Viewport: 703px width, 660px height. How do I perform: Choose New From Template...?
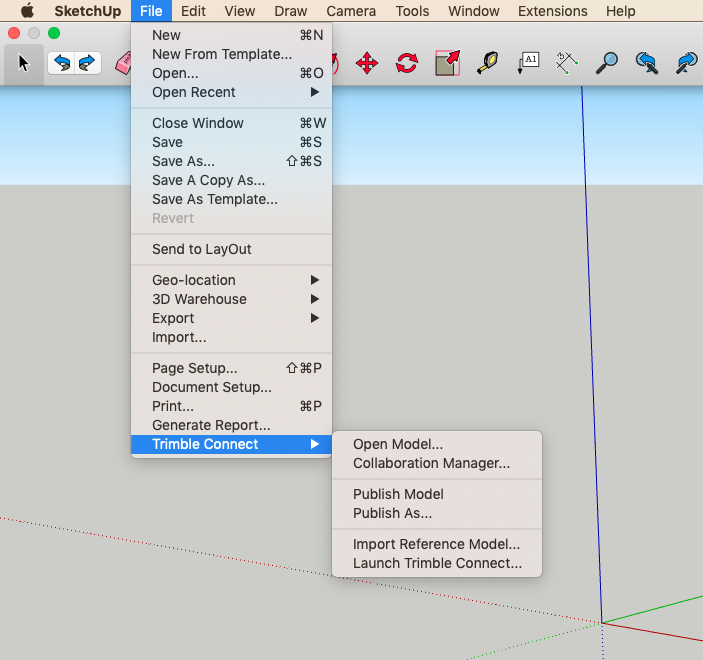pyautogui.click(x=231, y=54)
